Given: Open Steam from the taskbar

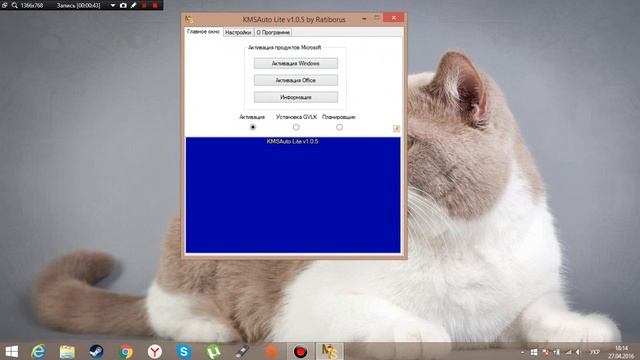Looking at the screenshot, I should click(x=96, y=351).
